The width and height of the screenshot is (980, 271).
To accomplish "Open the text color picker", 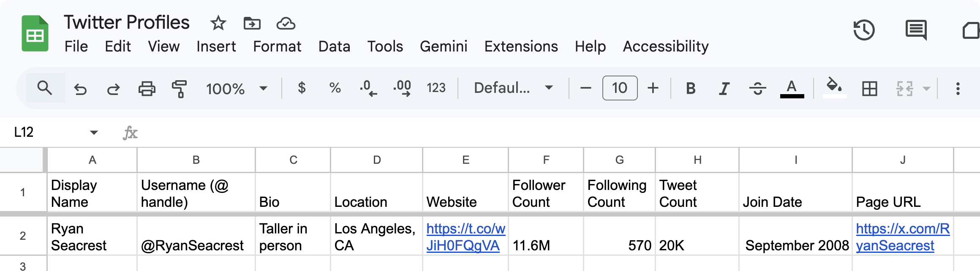I will pos(792,89).
